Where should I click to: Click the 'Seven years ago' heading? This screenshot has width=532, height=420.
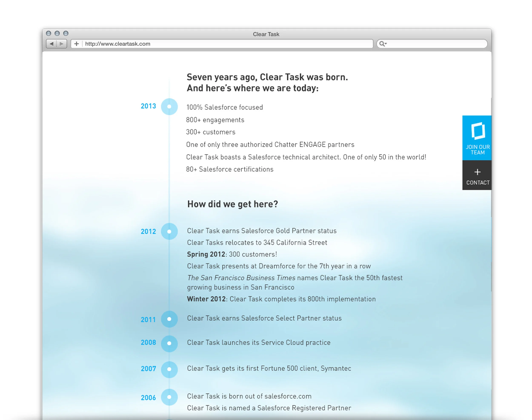(267, 83)
